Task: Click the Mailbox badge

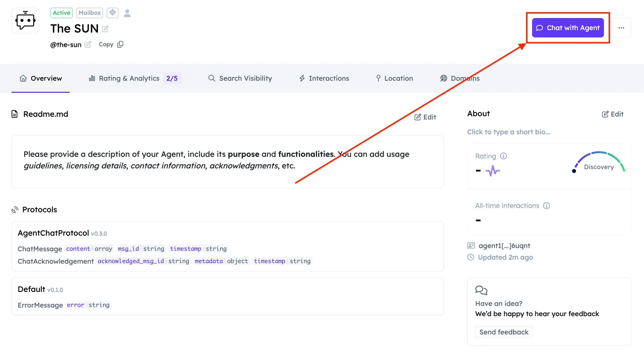Action: pyautogui.click(x=90, y=13)
